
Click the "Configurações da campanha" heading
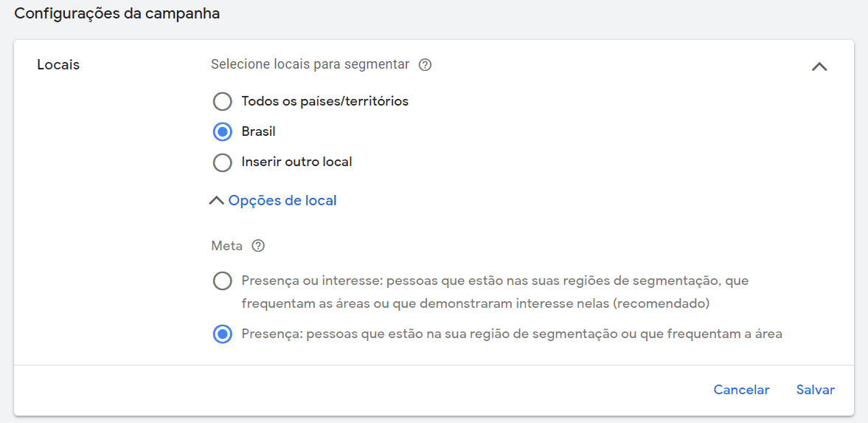coord(117,13)
